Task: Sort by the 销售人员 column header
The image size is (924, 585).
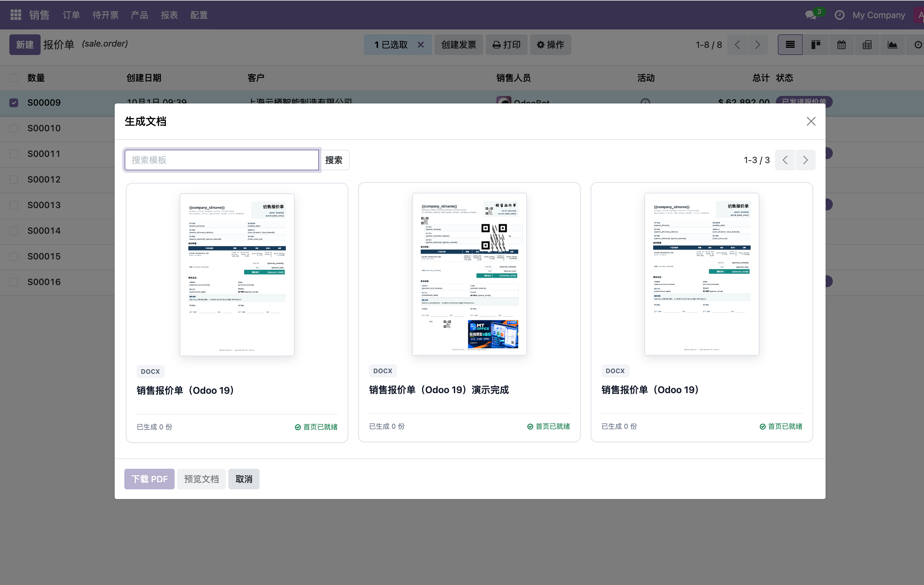Action: tap(514, 78)
